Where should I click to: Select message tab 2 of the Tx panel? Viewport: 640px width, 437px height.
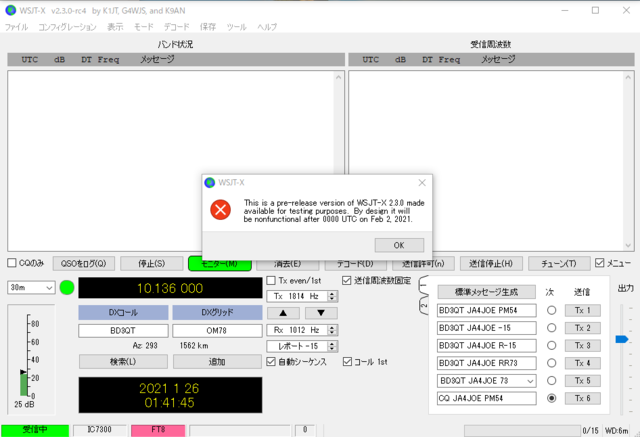tap(424, 304)
